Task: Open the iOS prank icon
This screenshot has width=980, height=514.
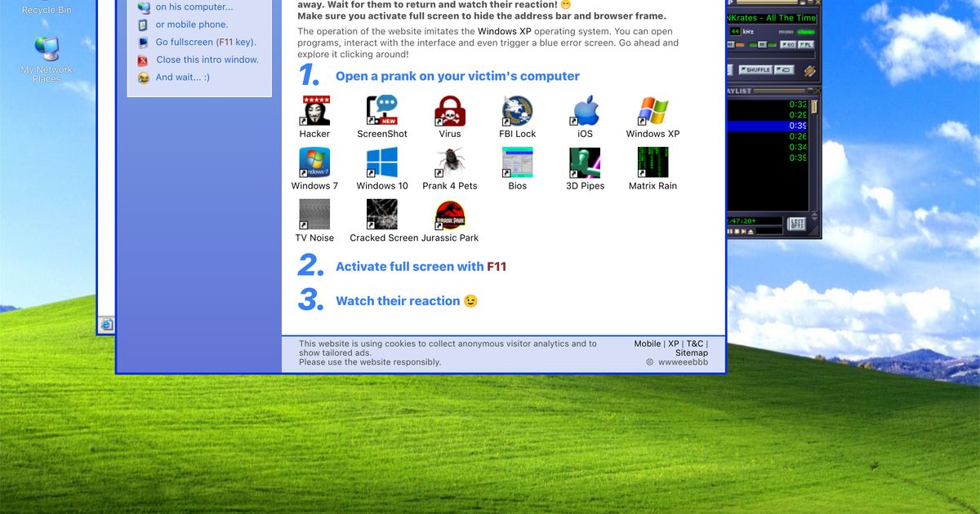Action: 586,111
